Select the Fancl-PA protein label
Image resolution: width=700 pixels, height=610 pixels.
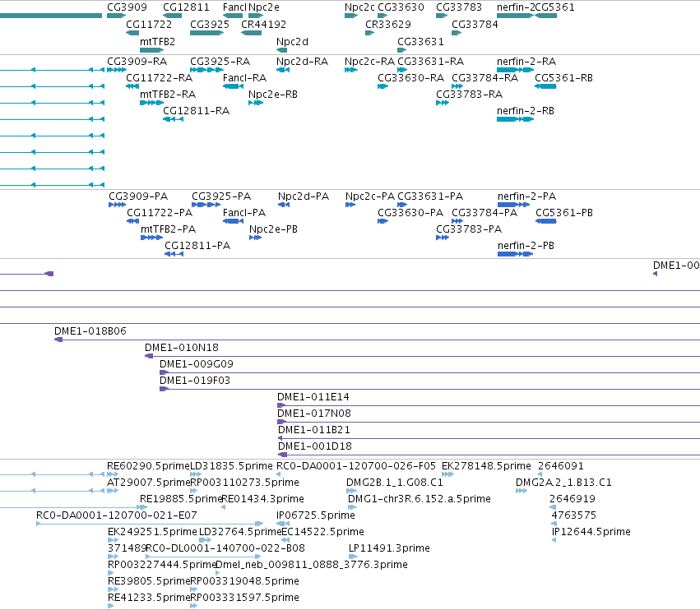(244, 213)
